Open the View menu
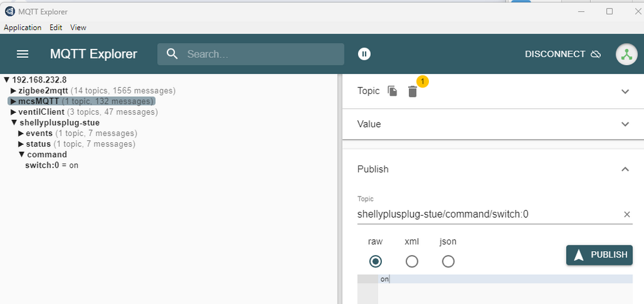This screenshot has width=644, height=304. 78,28
